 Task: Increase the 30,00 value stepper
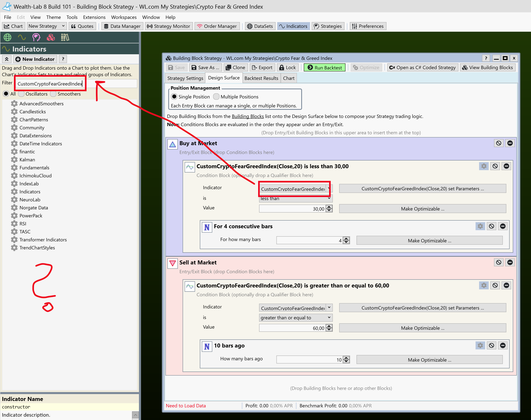click(x=329, y=207)
